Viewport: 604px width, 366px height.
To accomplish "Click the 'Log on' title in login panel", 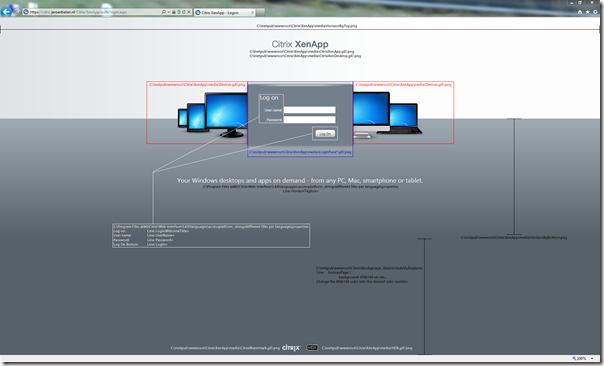I will pyautogui.click(x=269, y=98).
